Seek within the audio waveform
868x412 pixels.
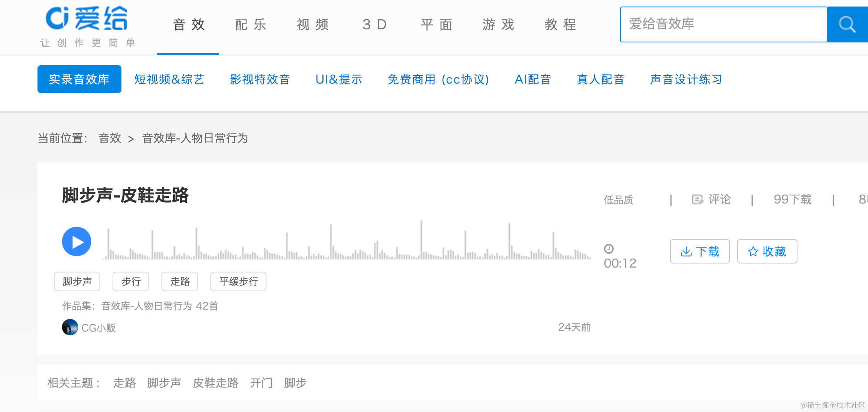point(346,241)
